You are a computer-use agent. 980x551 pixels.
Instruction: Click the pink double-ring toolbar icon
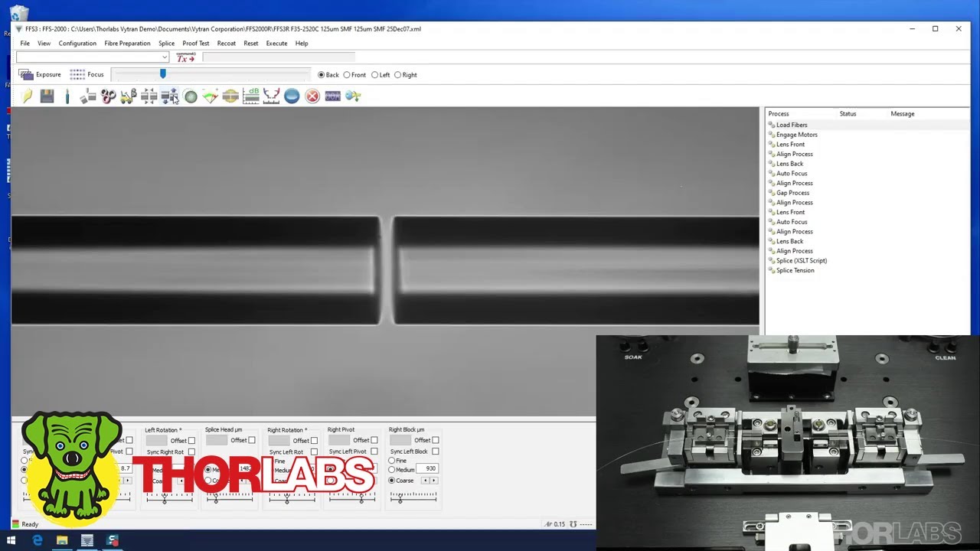coord(108,96)
